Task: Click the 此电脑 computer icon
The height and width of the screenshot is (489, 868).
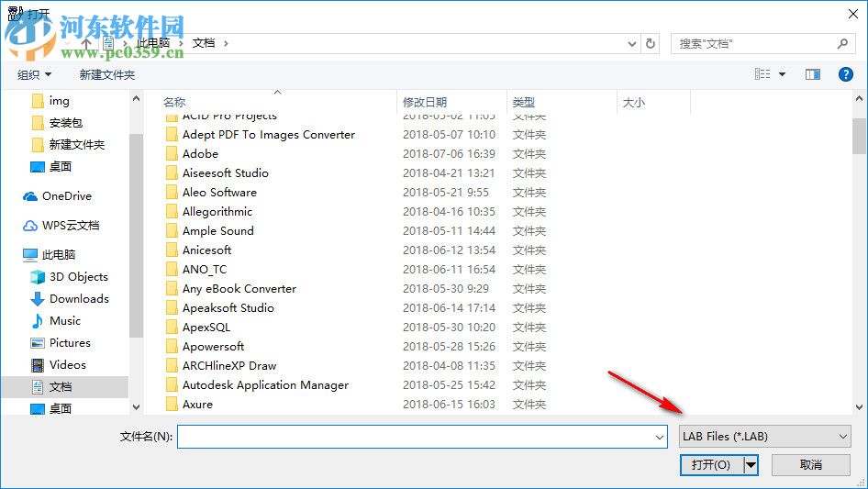Action: 30,255
